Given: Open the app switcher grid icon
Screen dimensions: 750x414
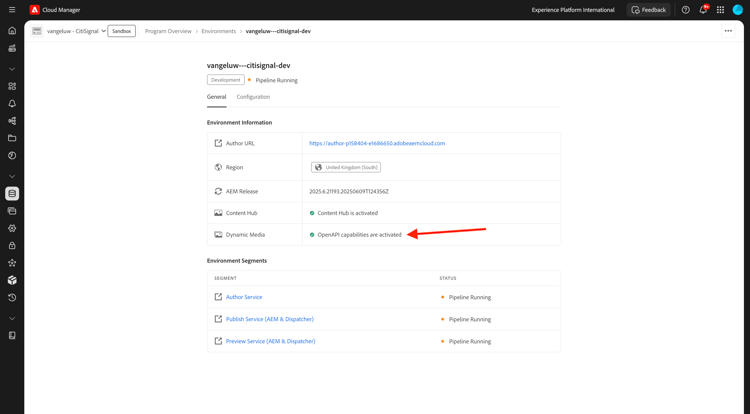Looking at the screenshot, I should (x=720, y=10).
